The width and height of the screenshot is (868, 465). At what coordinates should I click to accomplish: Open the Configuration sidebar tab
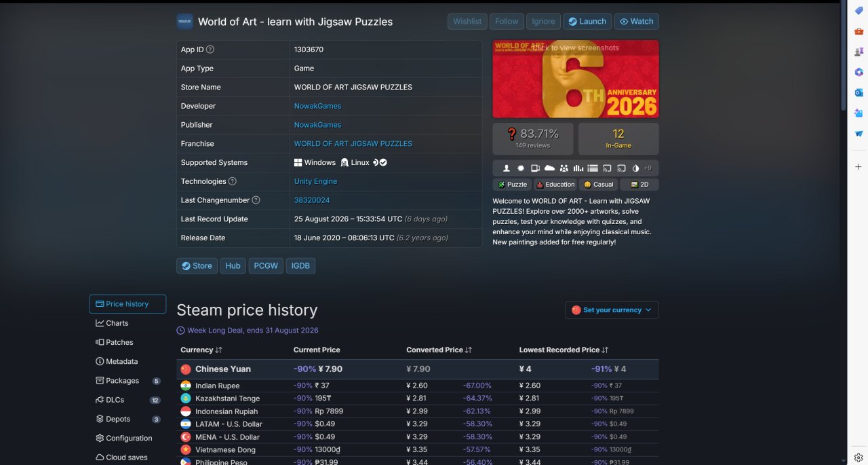[127, 439]
